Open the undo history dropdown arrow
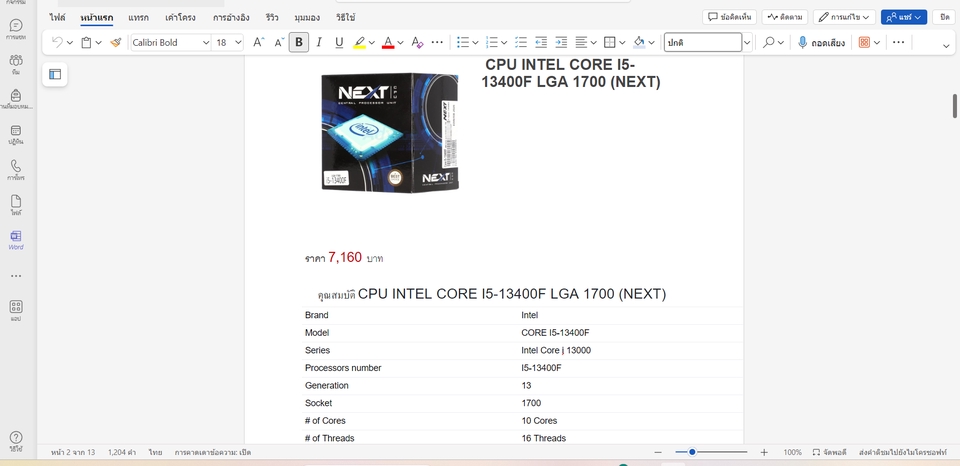This screenshot has width=960, height=466. (x=70, y=43)
